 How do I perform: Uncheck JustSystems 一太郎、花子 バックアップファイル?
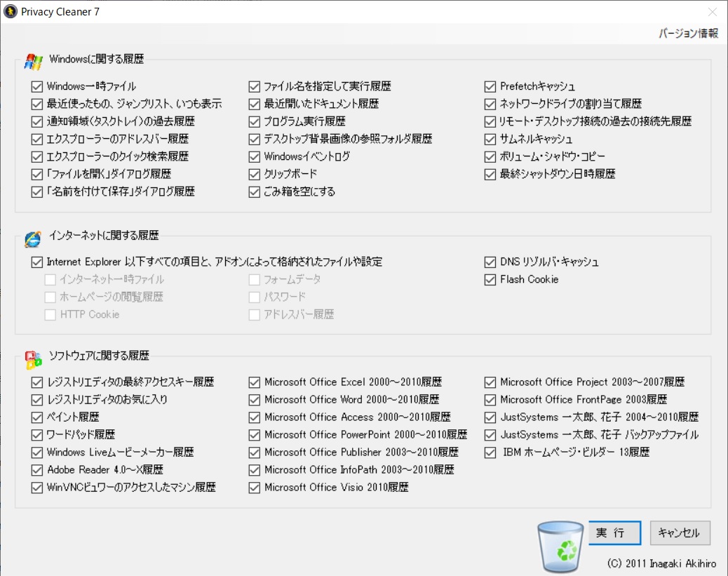click(490, 435)
